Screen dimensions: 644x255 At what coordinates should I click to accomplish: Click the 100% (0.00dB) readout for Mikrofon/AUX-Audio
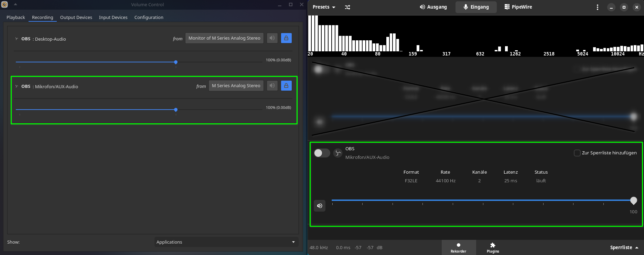(278, 108)
